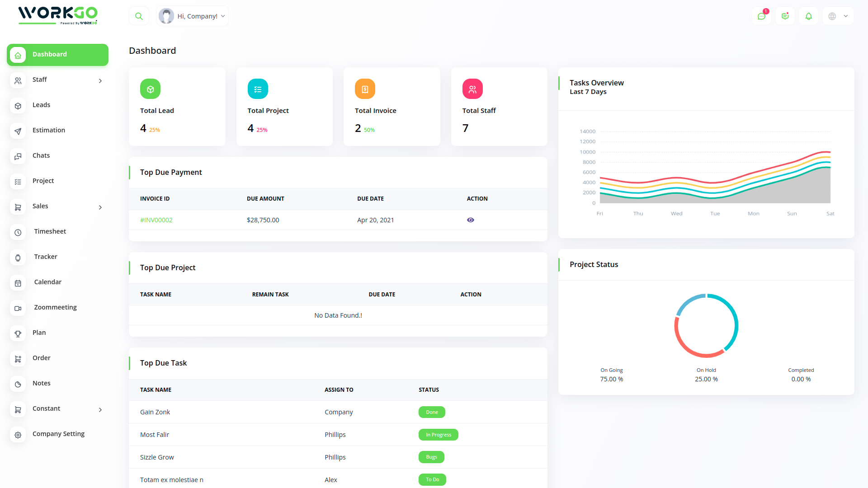Open the messages icon in top bar
The image size is (868, 488).
point(761,16)
